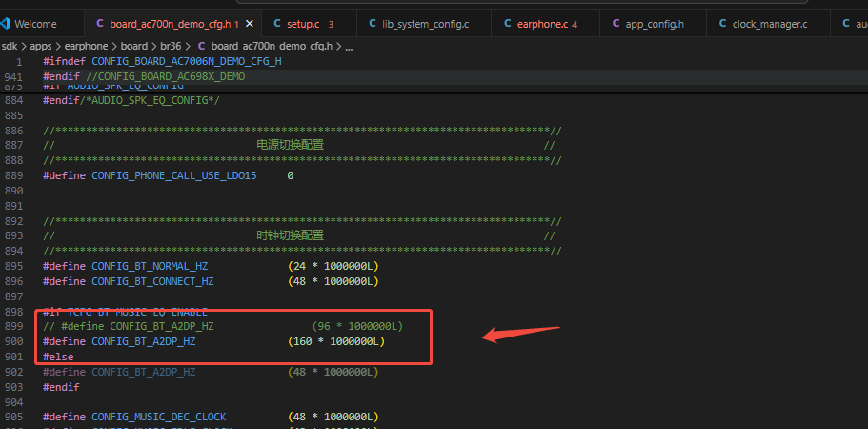The width and height of the screenshot is (868, 429).
Task: Open the clock_manager.c tab
Action: [x=770, y=24]
